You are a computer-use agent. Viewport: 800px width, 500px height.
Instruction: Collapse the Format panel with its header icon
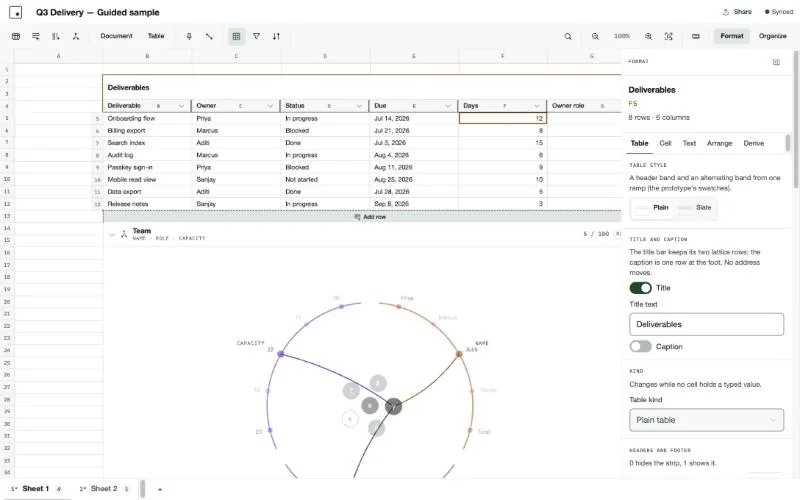click(776, 62)
